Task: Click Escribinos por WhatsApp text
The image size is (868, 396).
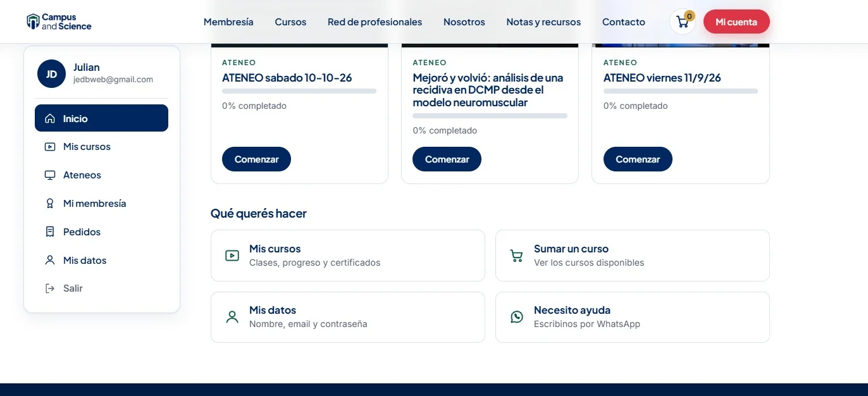Action: tap(587, 324)
